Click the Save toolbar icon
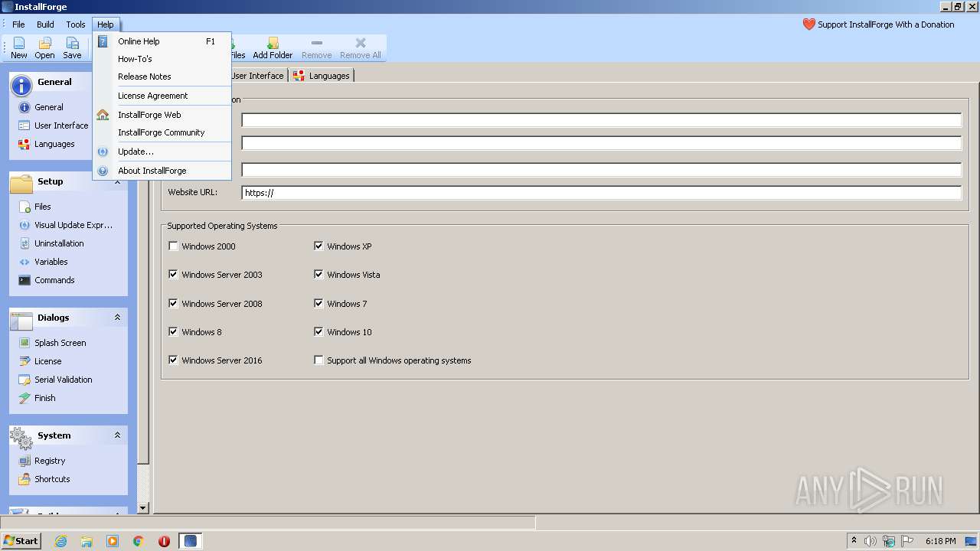 point(72,48)
